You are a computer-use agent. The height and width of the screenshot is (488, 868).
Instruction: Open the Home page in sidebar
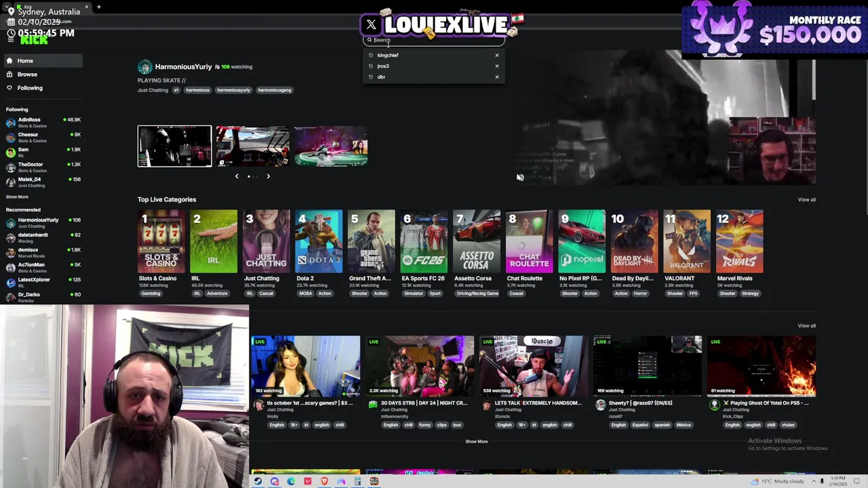(x=42, y=61)
